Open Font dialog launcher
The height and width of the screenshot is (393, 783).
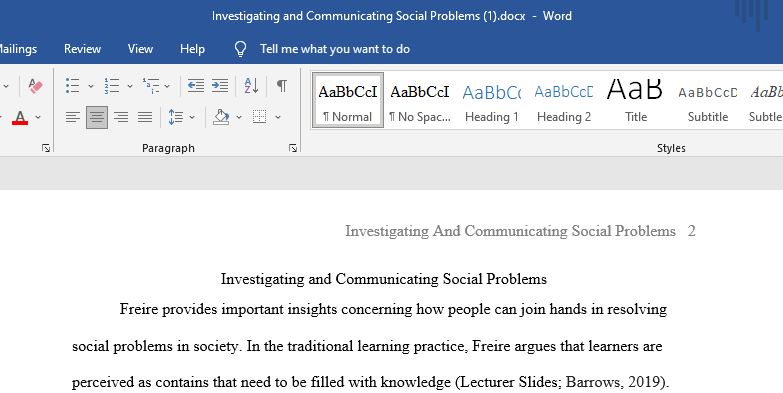(46, 148)
